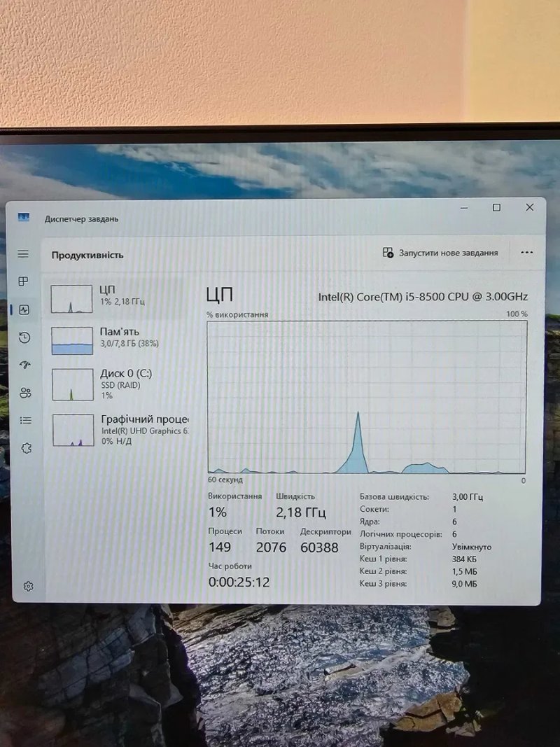
Task: Open the hamburger navigation menu
Action: tap(23, 254)
